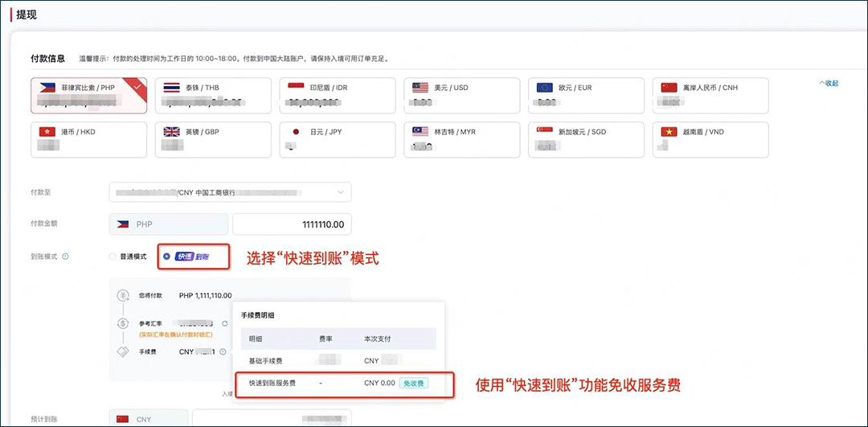Image resolution: width=868 pixels, height=427 pixels.
Task: Choose the Indonesian Rupiah IDR currency card
Action: [x=337, y=96]
